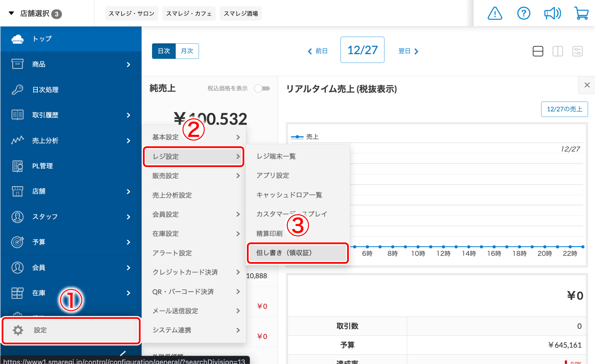
Task: Click the budget value ￥645,161
Action: (x=564, y=345)
